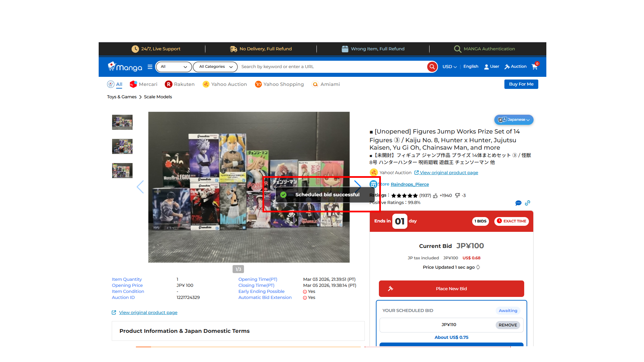Click the hamburger menu icon
644x362 pixels.
tap(150, 67)
